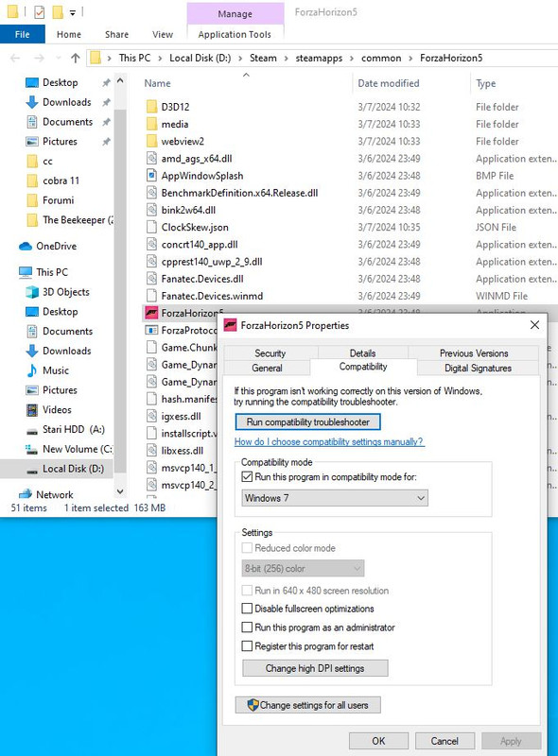Switch to the General tab in Properties

[267, 368]
